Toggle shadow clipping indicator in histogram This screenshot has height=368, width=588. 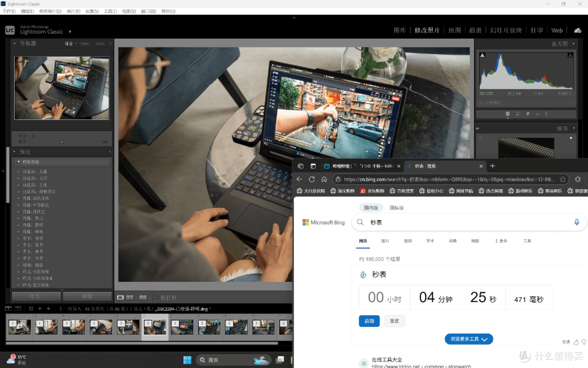pos(482,55)
